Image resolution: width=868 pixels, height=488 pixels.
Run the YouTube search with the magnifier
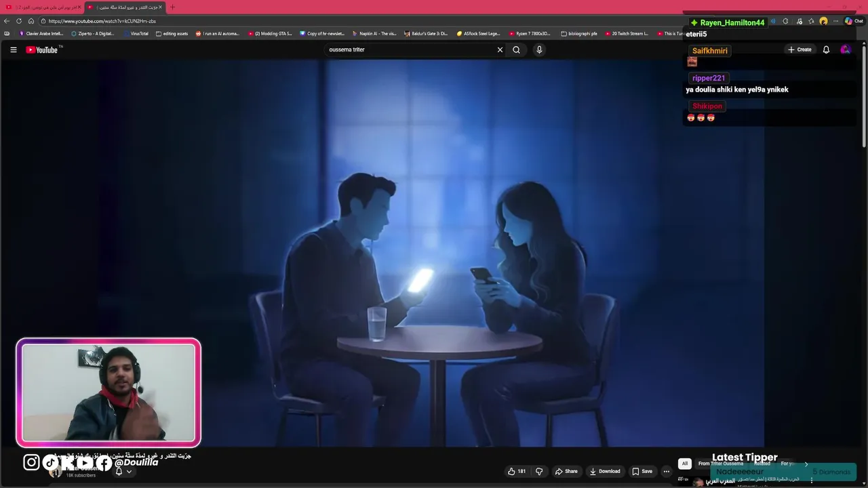point(517,49)
